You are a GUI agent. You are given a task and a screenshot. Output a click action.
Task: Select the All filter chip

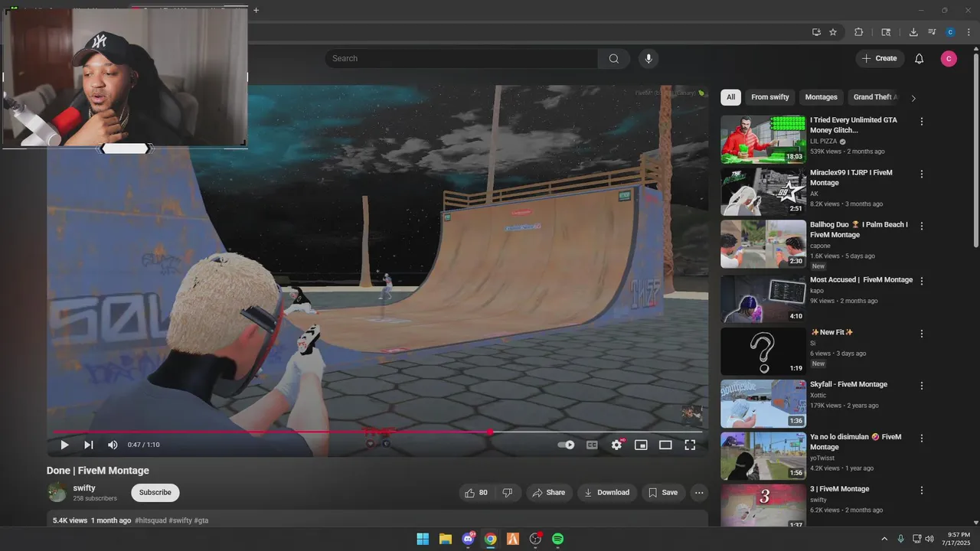(731, 97)
